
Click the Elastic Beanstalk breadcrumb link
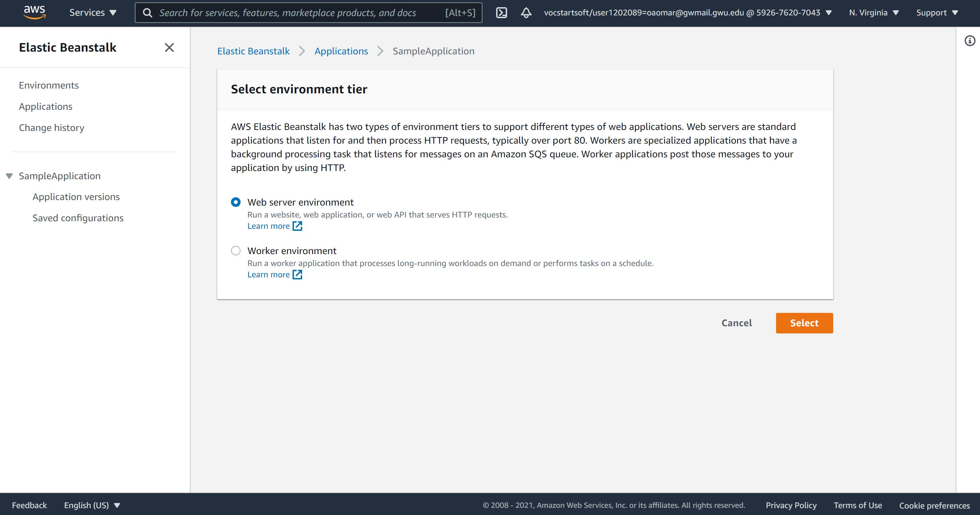[253, 51]
